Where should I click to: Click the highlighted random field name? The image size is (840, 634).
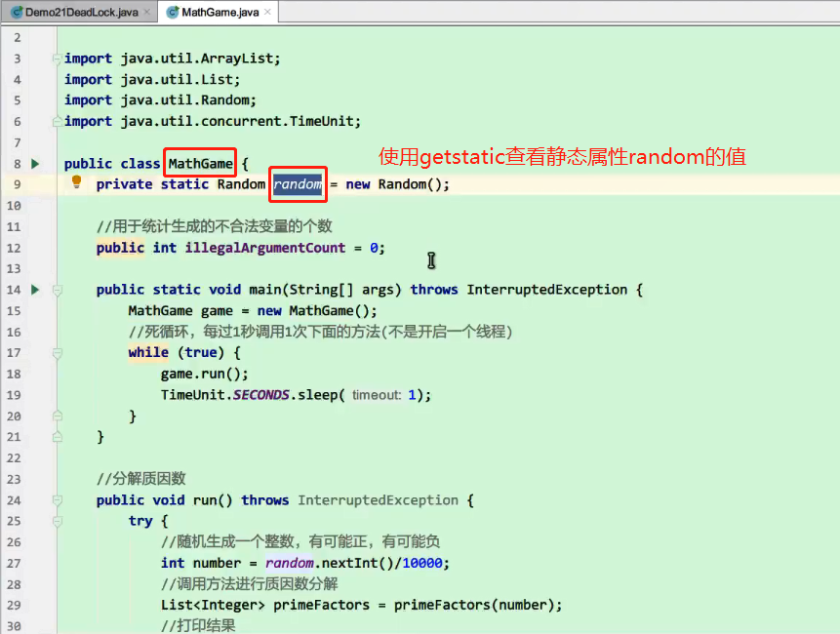pos(298,184)
